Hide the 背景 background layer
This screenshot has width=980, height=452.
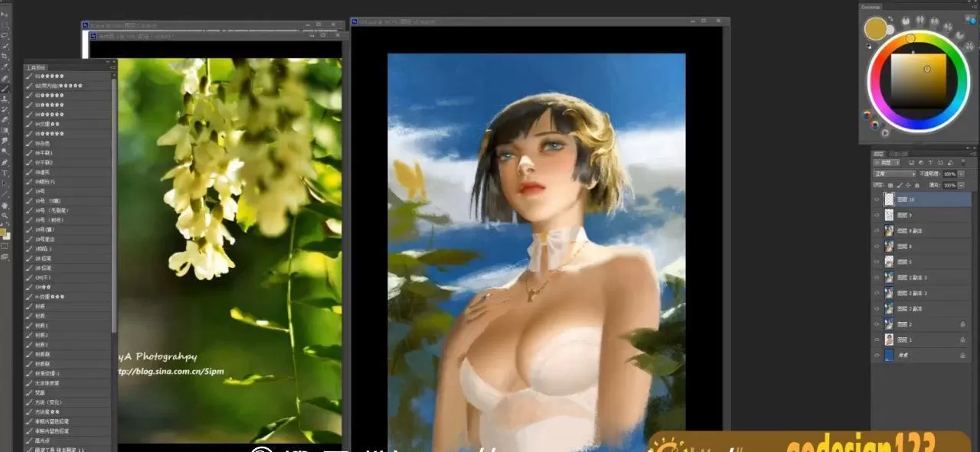coord(877,356)
